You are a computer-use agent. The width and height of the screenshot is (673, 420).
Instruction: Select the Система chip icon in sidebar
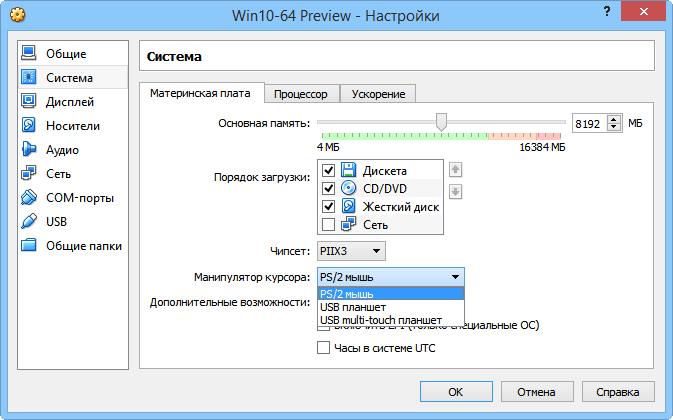(29, 77)
